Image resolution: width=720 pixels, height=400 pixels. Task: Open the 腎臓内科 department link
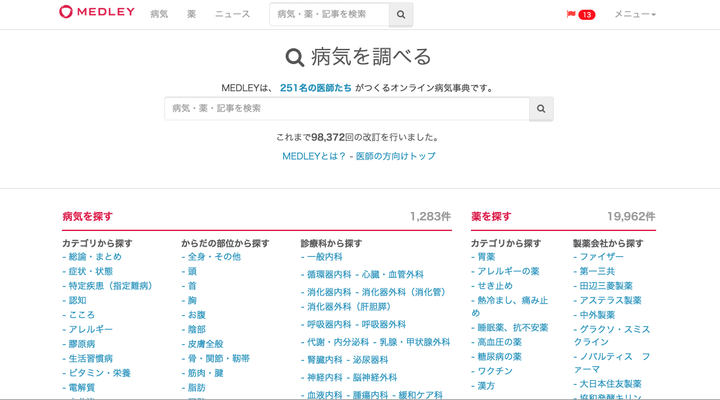click(325, 360)
